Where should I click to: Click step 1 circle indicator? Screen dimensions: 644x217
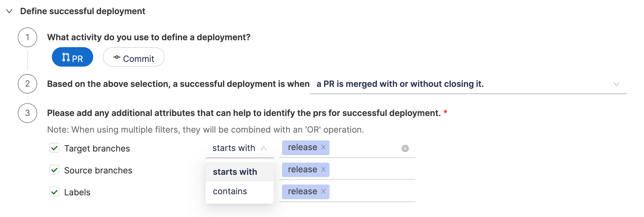point(27,37)
